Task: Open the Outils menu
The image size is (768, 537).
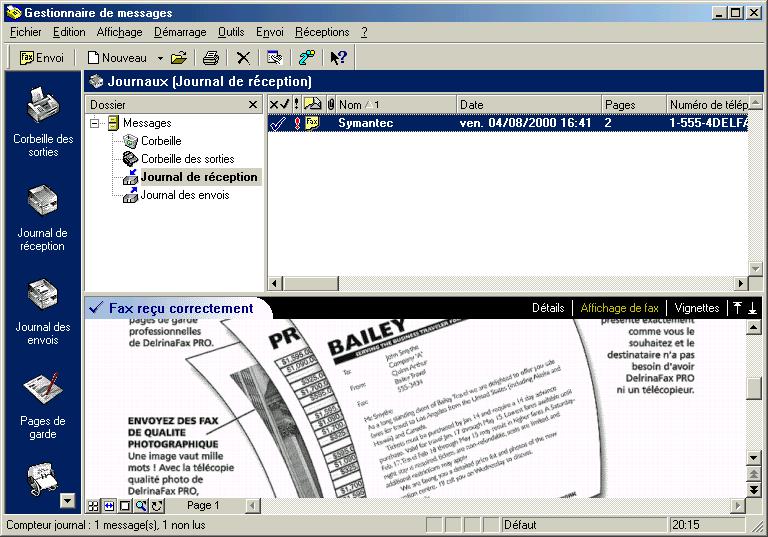Action: (231, 32)
